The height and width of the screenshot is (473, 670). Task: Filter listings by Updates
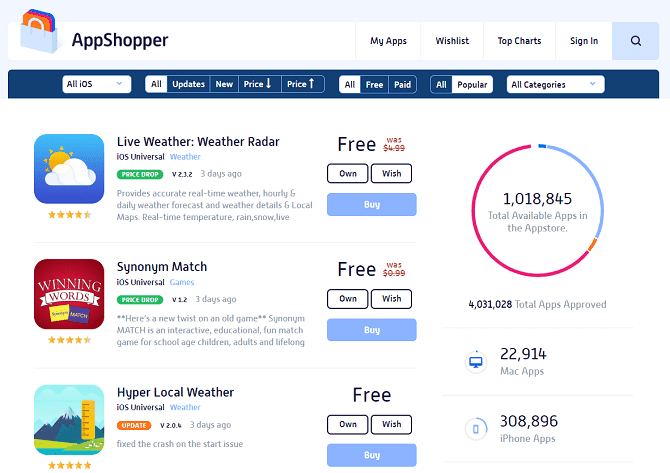click(x=188, y=84)
